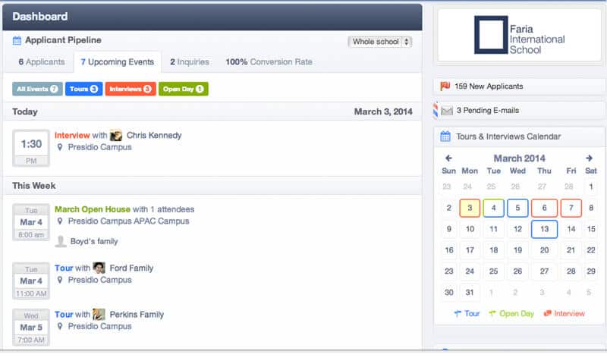This screenshot has width=607, height=364.
Task: Click the envelope icon for Pending E-mails
Action: (447, 111)
